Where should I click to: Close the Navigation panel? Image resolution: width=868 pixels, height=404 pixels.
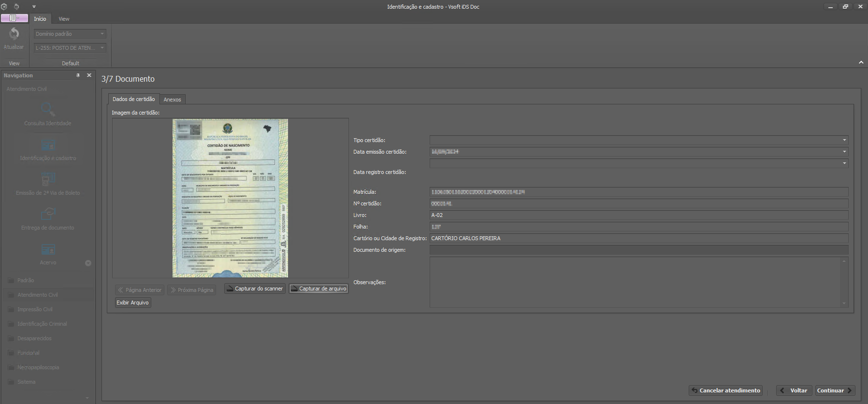click(x=89, y=75)
